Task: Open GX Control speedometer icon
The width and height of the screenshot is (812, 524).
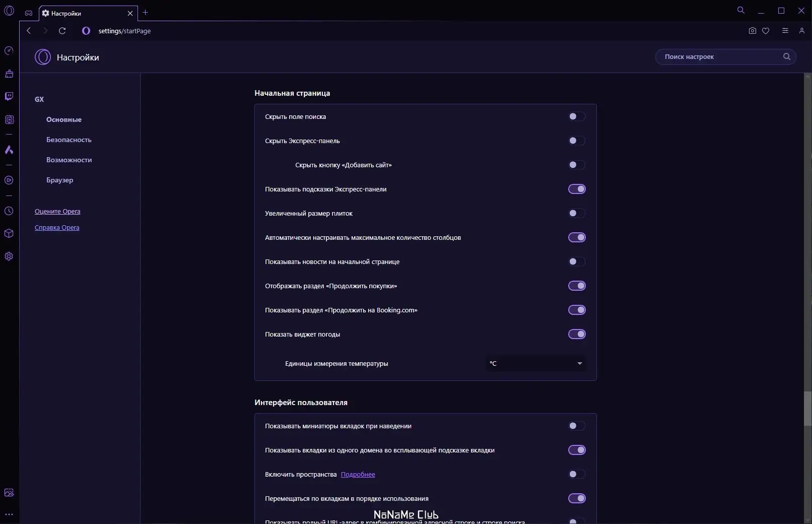Action: click(x=9, y=51)
